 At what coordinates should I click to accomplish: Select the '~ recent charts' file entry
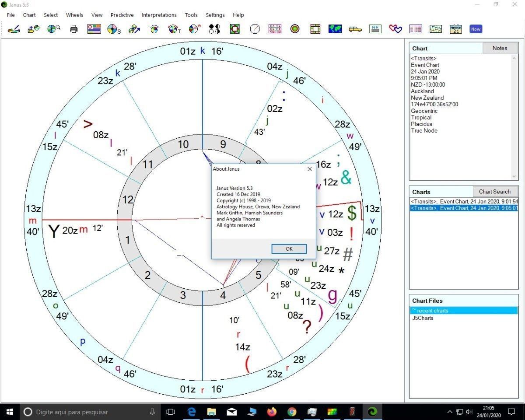pos(464,311)
